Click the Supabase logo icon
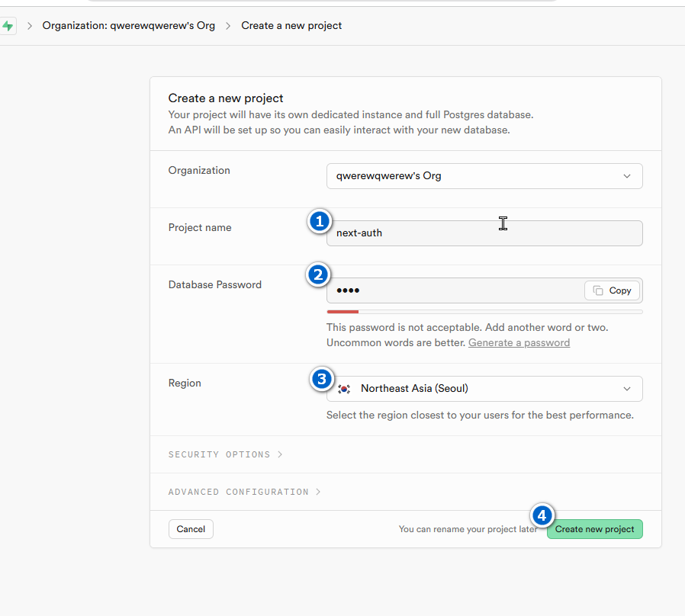 8,26
